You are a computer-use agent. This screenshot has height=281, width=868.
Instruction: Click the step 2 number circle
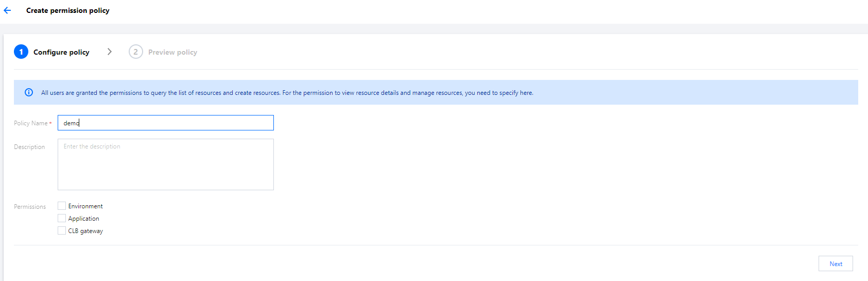(x=136, y=52)
